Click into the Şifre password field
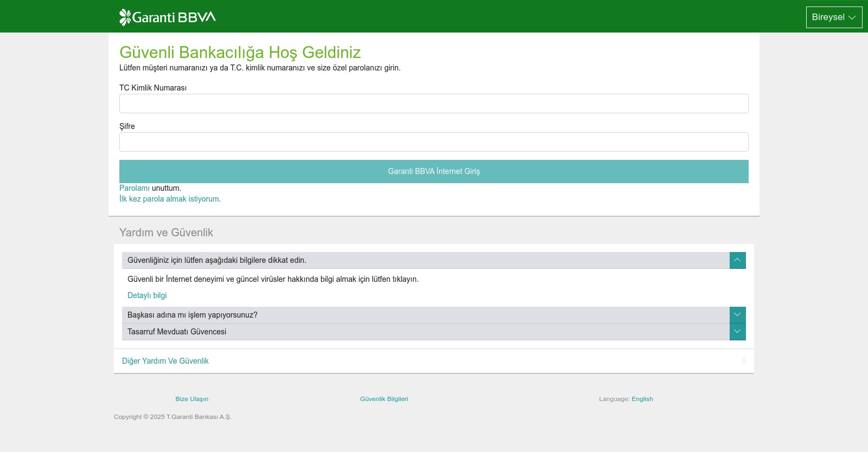This screenshot has height=452, width=868. [433, 142]
